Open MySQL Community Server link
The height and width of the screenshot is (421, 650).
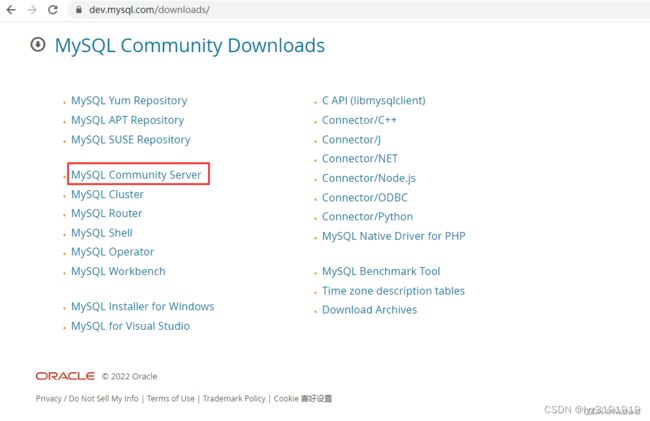click(136, 175)
